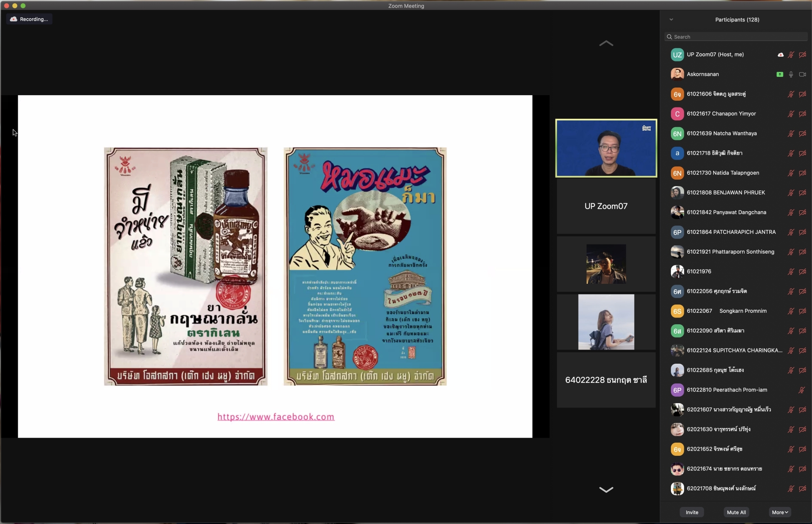Image resolution: width=812 pixels, height=524 pixels.
Task: Click video-off icon for 61022124 SUPITCHAYA CHARINGKA
Action: [802, 350]
